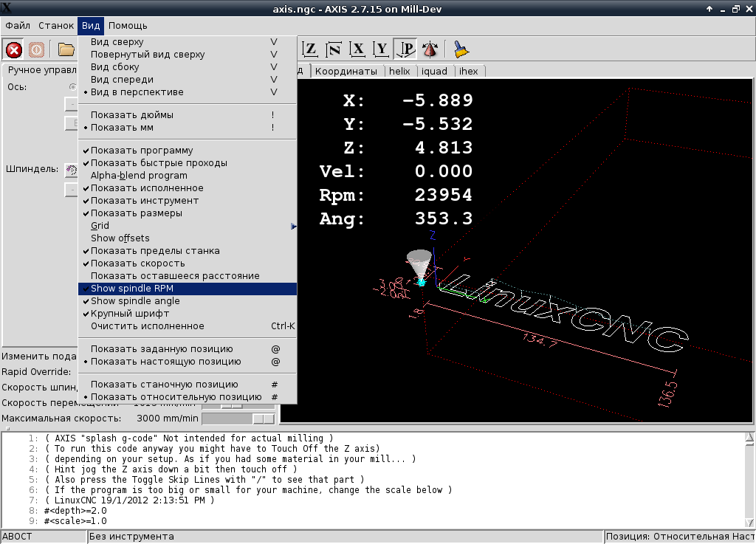Open the Файл menu
Screen dimensions: 756x544
click(x=18, y=26)
